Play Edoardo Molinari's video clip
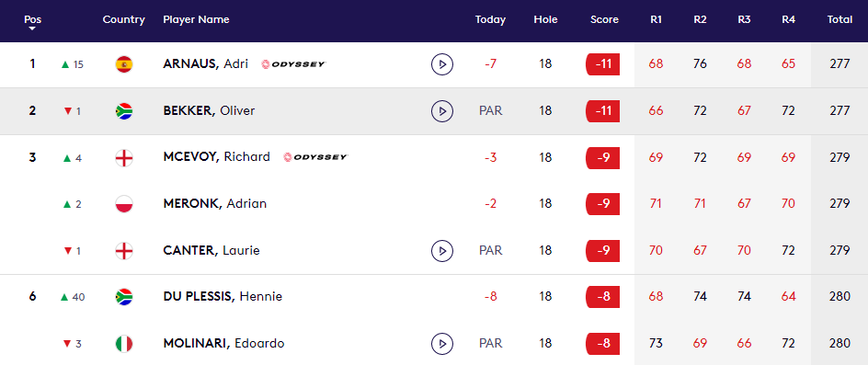Screen dimensions: 868x365 441,344
